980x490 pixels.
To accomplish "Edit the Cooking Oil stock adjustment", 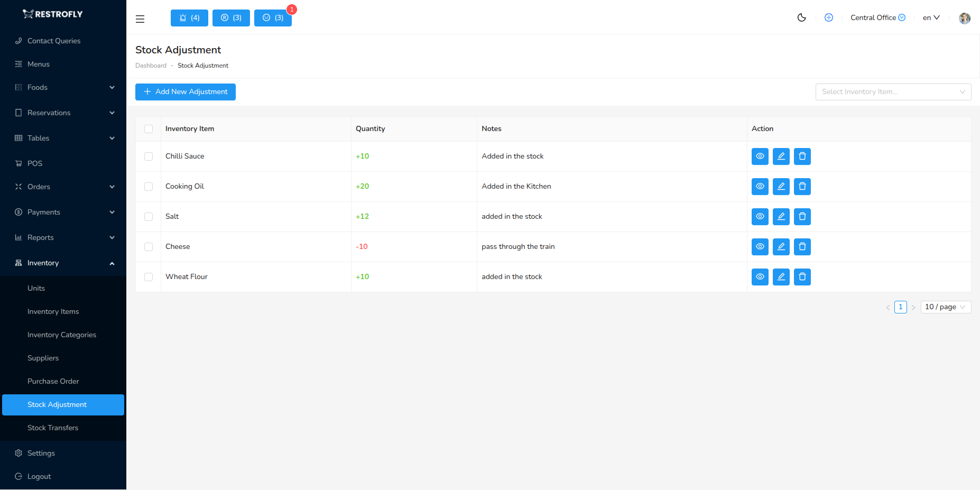I will [x=781, y=186].
